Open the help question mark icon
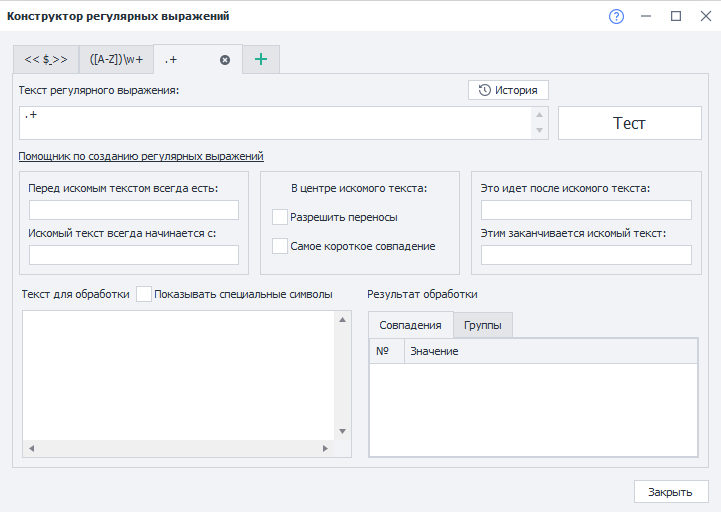This screenshot has width=721, height=512. tap(616, 16)
